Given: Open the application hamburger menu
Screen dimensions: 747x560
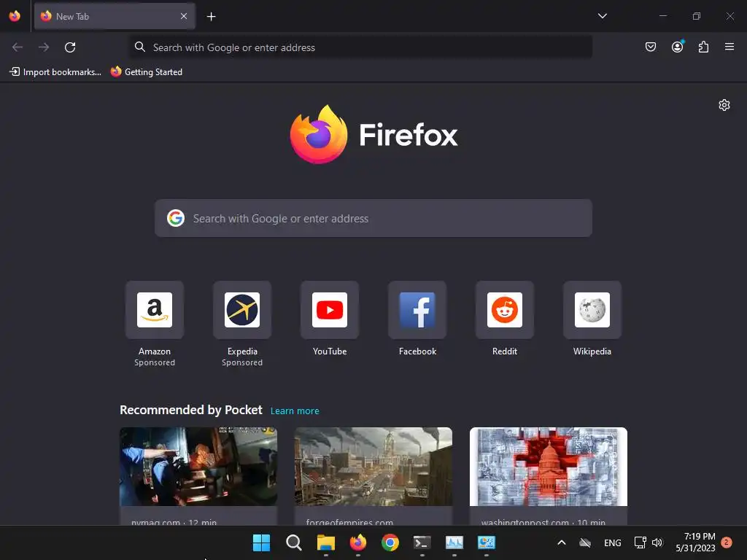Looking at the screenshot, I should (x=729, y=47).
